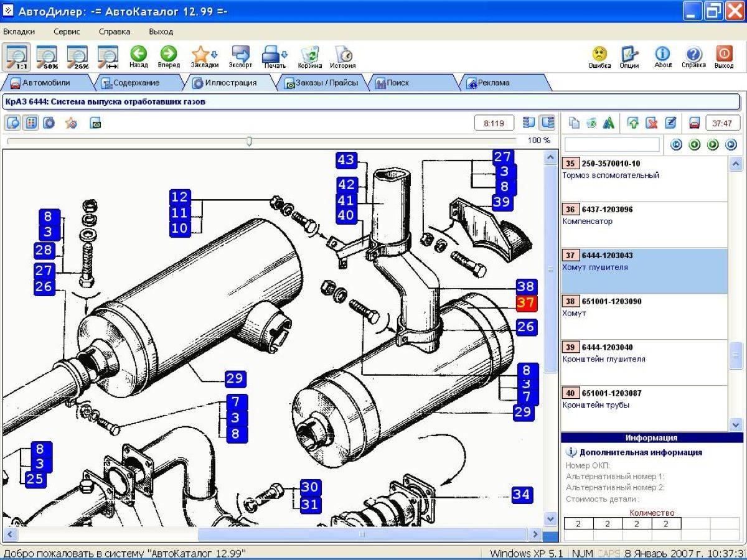Toggle the first illustration view mode button
This screenshot has width=747, height=560.
click(x=13, y=123)
